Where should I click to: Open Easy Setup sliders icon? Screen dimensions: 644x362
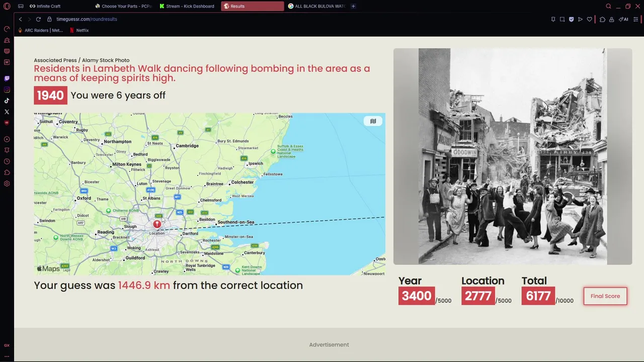(636, 19)
